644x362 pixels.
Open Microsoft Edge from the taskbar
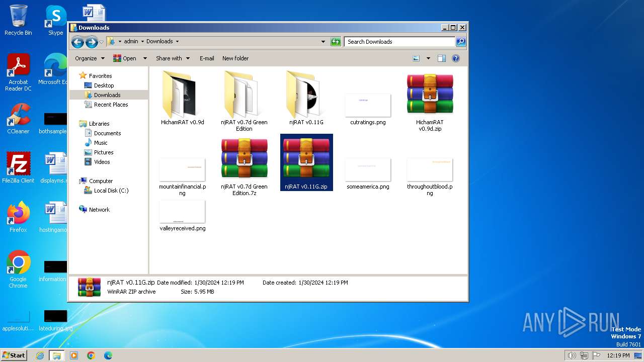(108, 355)
